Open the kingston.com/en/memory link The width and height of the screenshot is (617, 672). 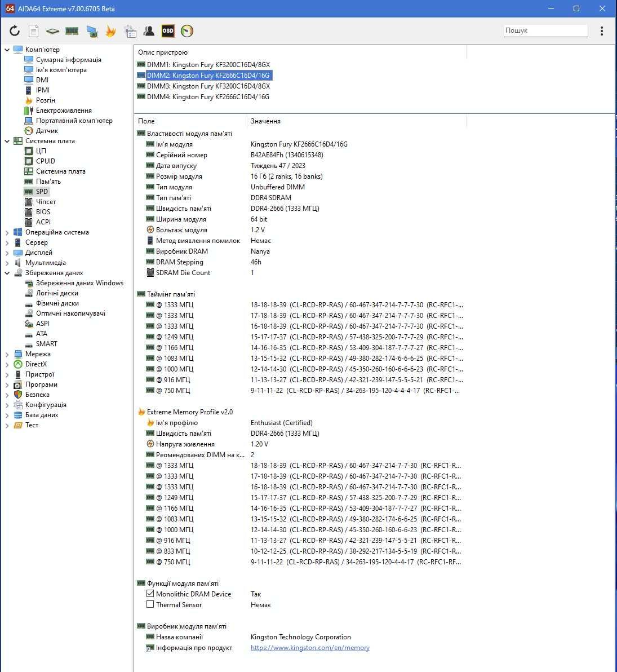point(310,648)
